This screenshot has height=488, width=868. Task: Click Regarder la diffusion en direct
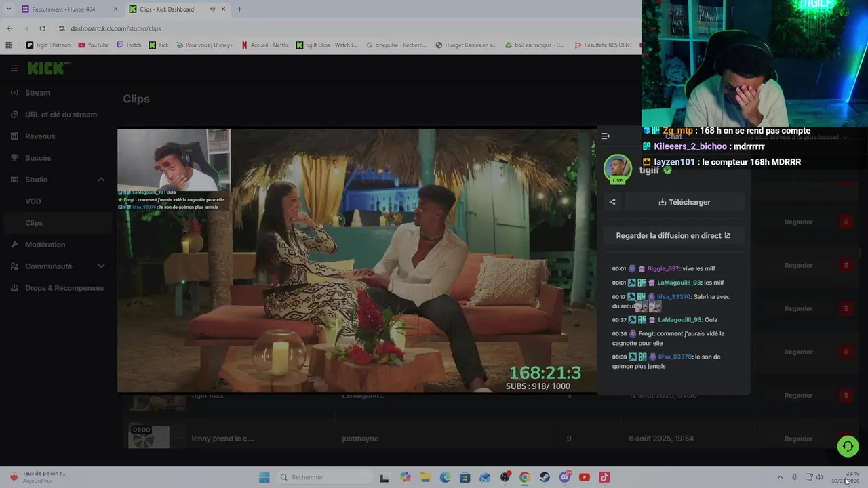pos(673,236)
